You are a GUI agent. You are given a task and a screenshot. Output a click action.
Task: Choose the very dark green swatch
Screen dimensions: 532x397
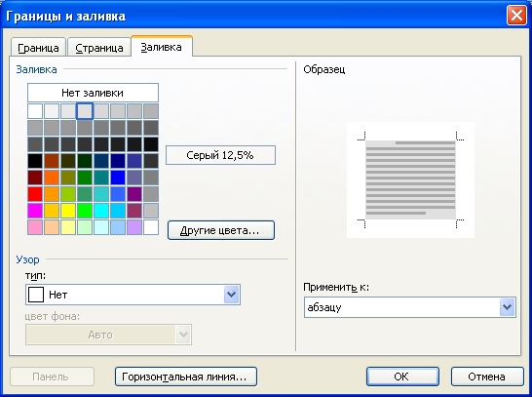click(85, 161)
